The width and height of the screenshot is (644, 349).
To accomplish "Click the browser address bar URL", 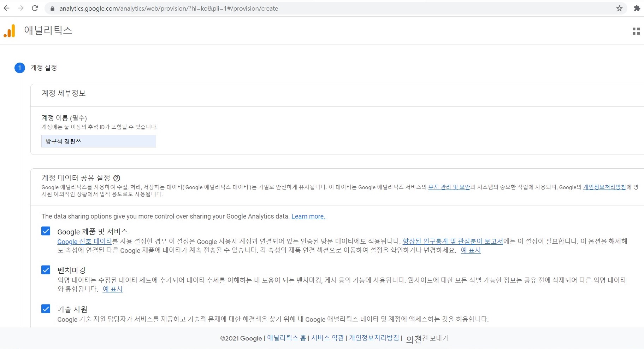I will 169,8.
